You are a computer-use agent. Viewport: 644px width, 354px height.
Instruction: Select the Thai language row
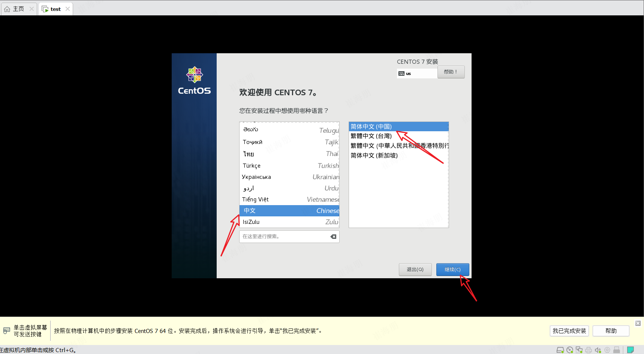click(289, 154)
